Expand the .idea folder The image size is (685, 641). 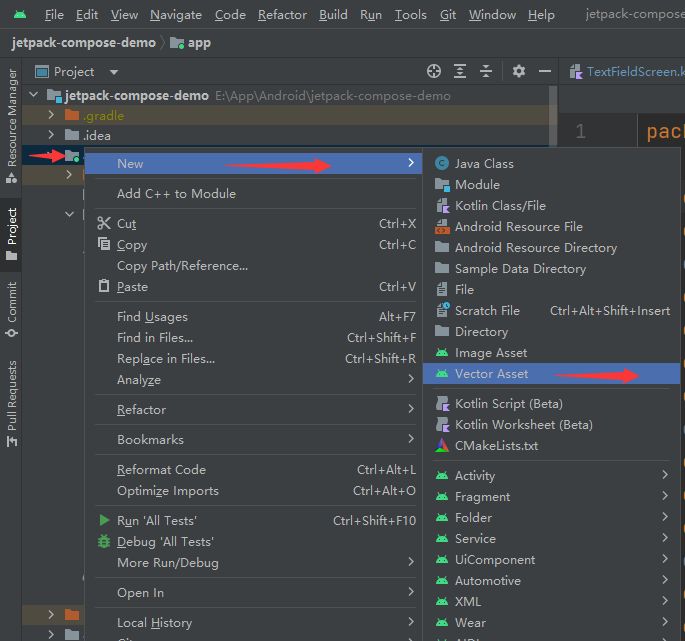pos(51,135)
